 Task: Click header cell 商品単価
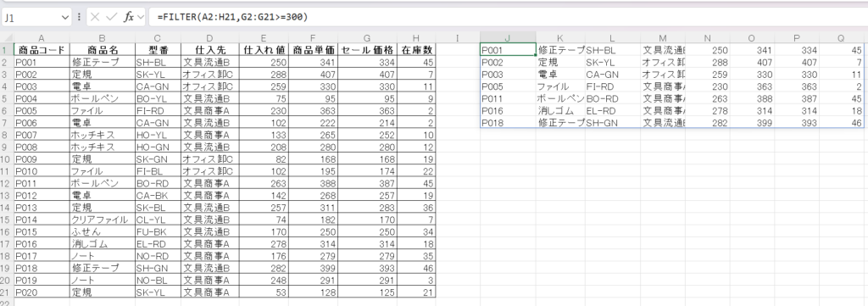[314, 50]
